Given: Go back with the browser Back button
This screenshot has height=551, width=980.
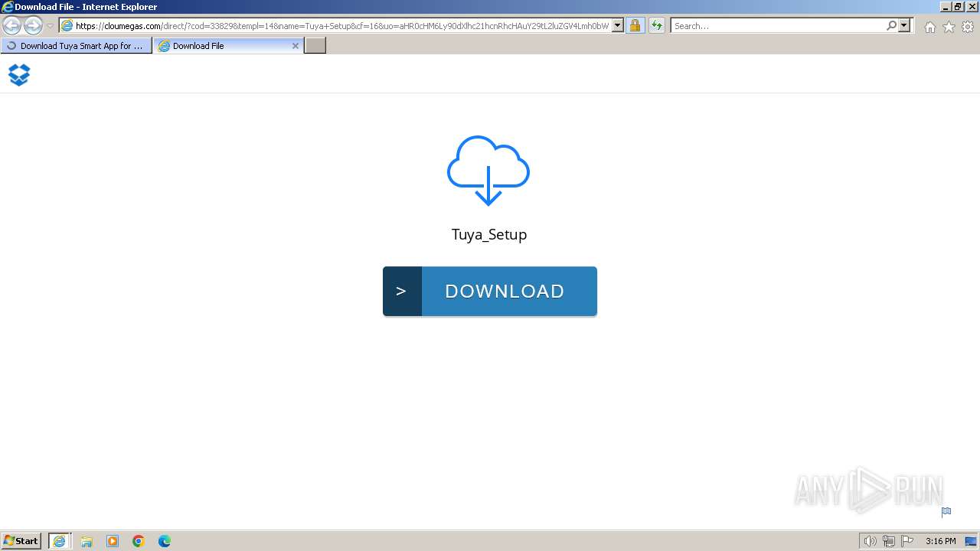Looking at the screenshot, I should click(11, 25).
